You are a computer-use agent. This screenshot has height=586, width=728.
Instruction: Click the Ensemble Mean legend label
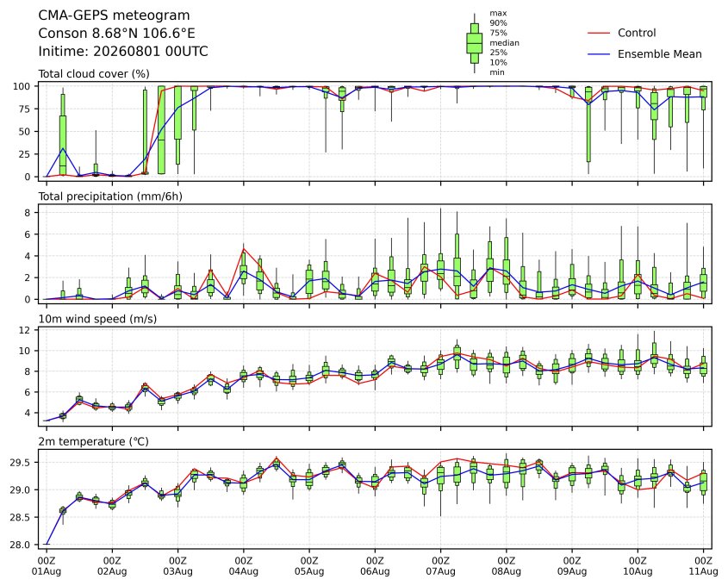pyautogui.click(x=659, y=54)
